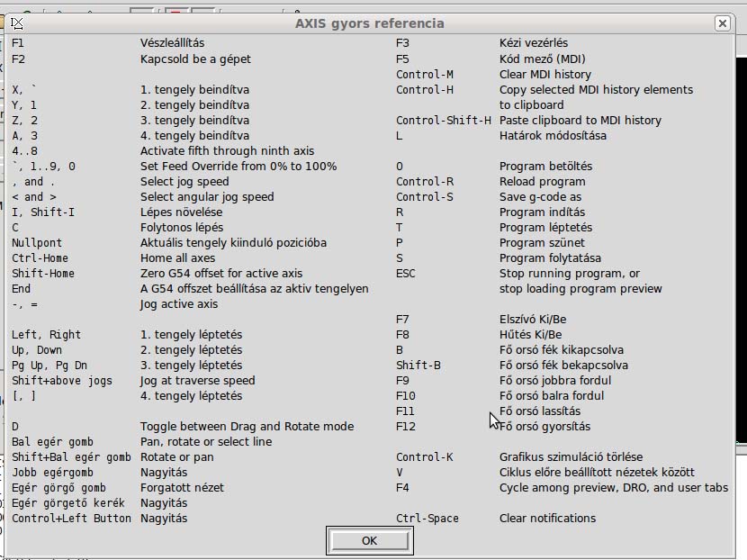Viewport: 747px width, 560px height.
Task: Open the window menu icon in title bar
Action: pos(16,23)
